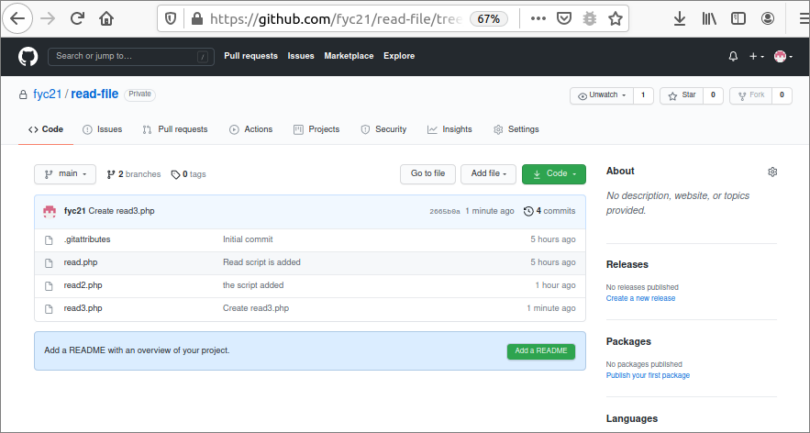810x433 pixels.
Task: Open the browser downloads arrow icon
Action: (x=680, y=19)
